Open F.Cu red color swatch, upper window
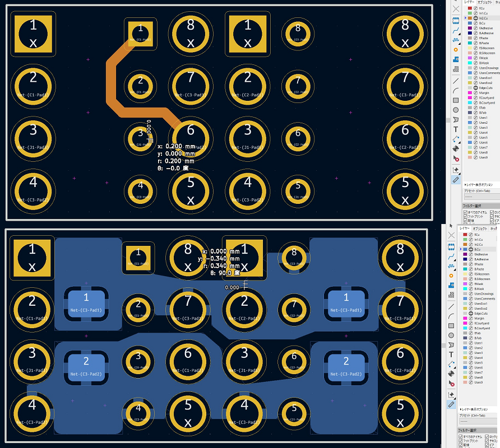500x448 pixels. (470, 8)
